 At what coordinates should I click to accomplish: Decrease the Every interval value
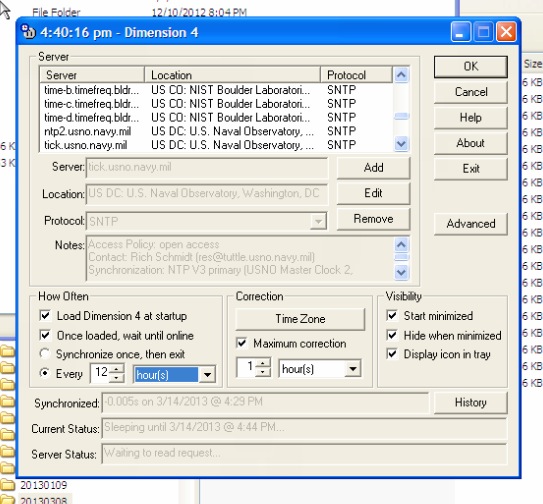117,378
